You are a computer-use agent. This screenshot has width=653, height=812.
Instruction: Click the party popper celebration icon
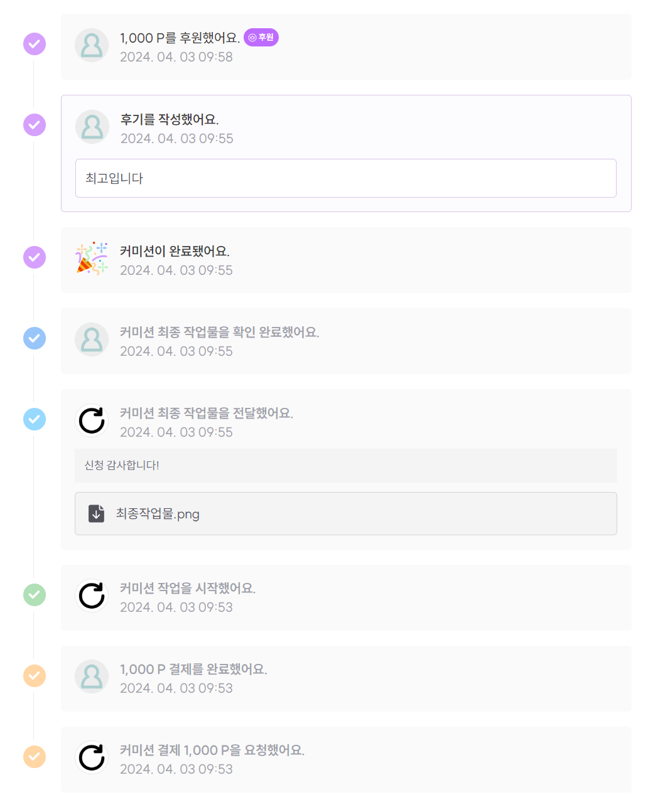92,258
